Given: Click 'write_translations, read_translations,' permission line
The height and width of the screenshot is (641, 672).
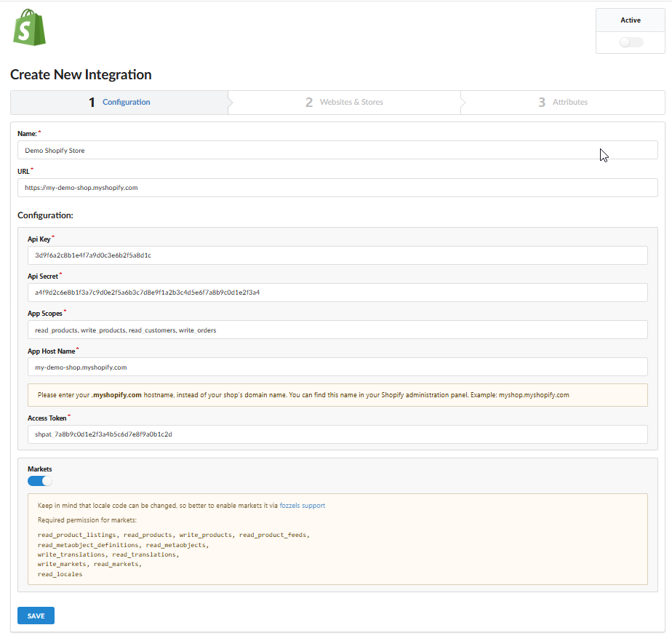Looking at the screenshot, I should 108,554.
